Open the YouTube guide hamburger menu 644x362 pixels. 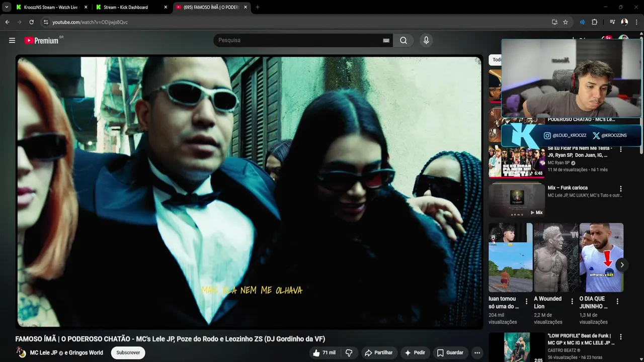click(12, 40)
